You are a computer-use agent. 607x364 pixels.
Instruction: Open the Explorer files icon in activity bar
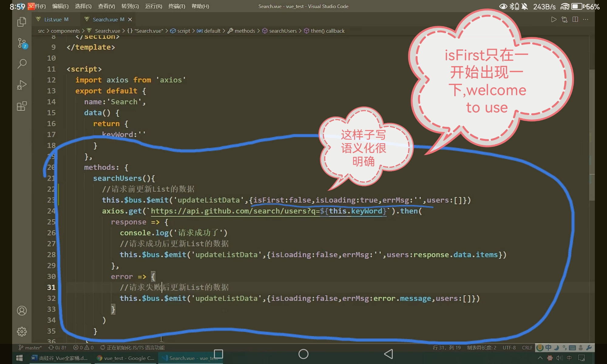coord(22,22)
